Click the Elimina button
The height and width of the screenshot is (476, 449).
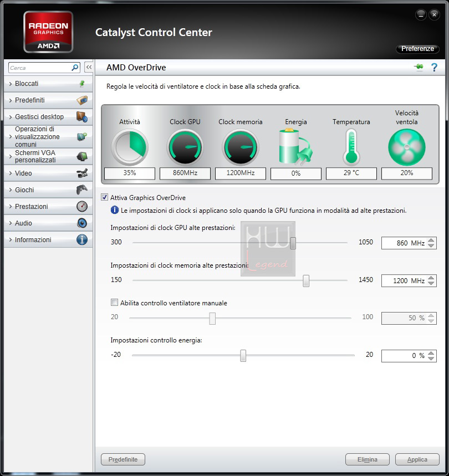[x=368, y=459]
